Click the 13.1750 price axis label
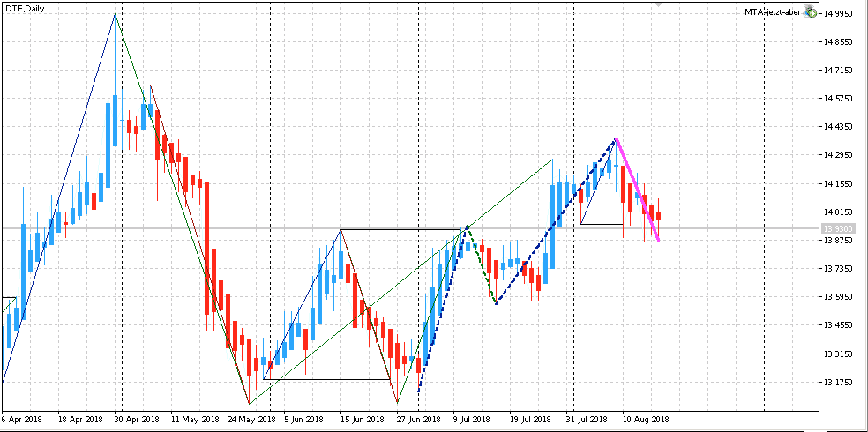 coord(838,382)
